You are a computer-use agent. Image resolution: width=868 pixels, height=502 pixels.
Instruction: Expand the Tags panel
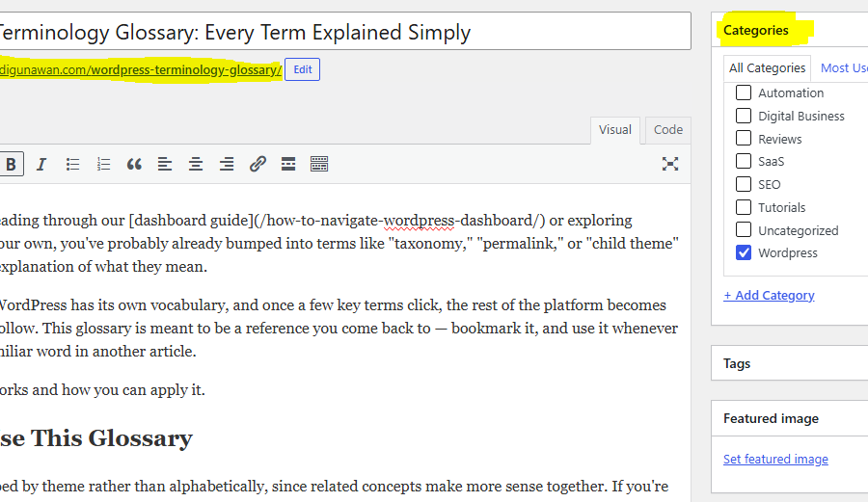click(x=789, y=363)
